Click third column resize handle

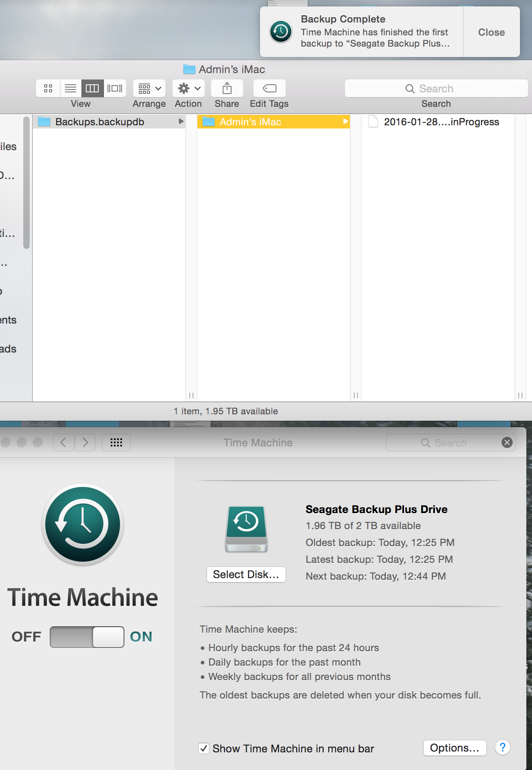click(x=520, y=395)
